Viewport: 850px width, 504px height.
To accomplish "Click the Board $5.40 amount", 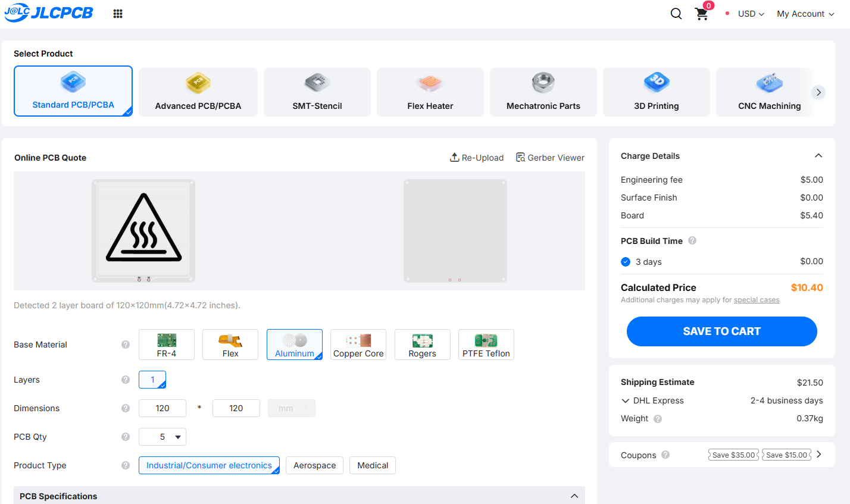I will tap(812, 215).
